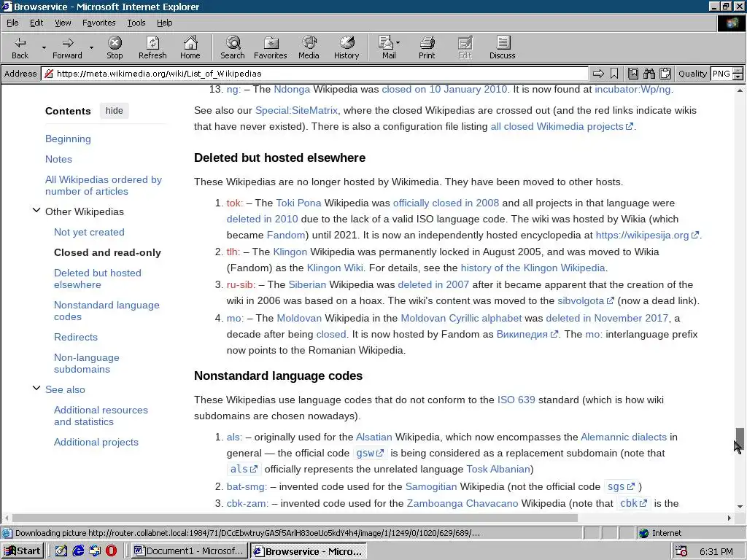Open the external wikipesija.org link

click(x=648, y=235)
